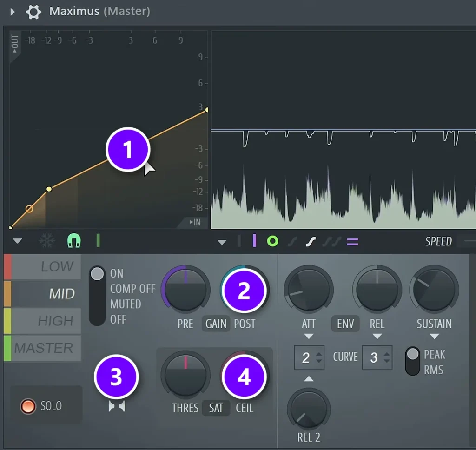Open the arrow below SUSTAIN
476x450 pixels.
pyautogui.click(x=435, y=337)
